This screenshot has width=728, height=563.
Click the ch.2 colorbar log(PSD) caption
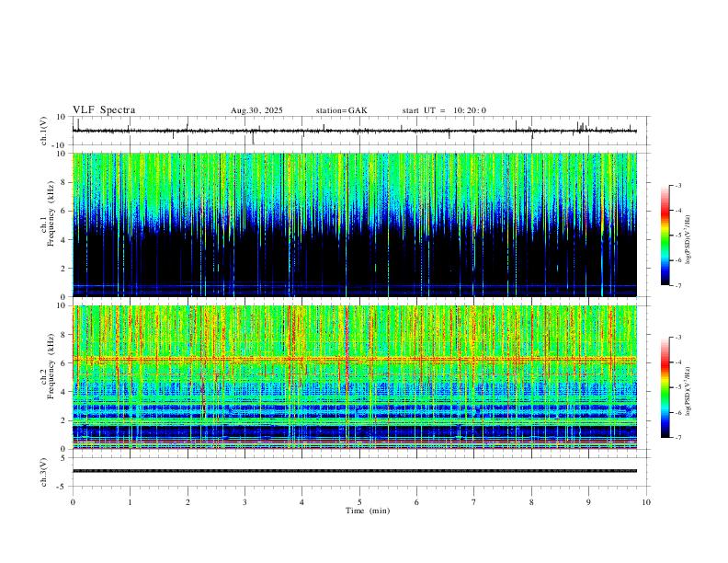pos(688,391)
